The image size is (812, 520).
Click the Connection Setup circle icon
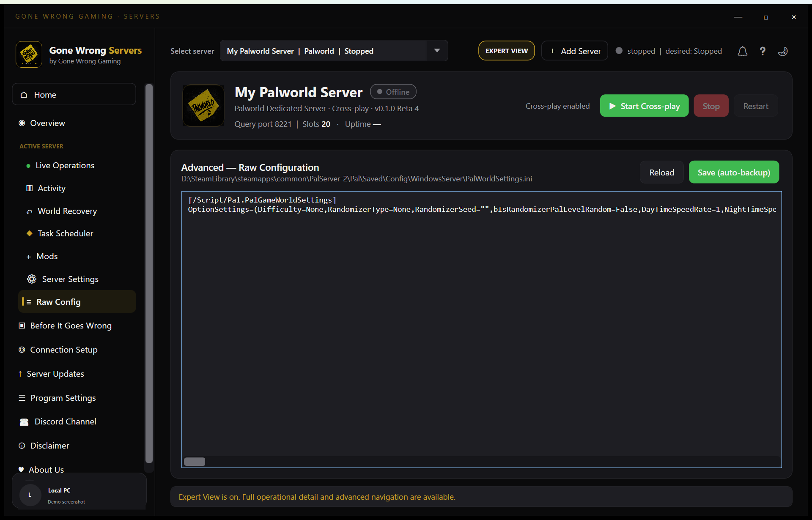22,350
